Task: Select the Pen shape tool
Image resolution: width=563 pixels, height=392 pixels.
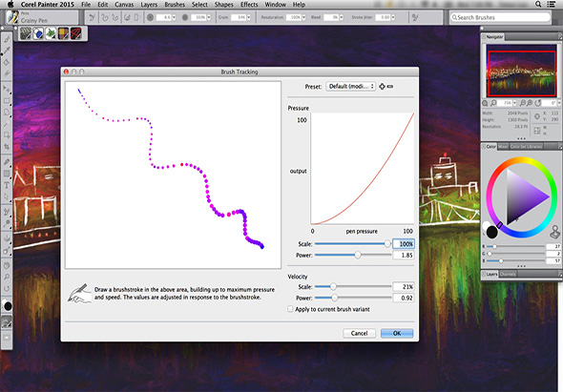Action: (7, 162)
